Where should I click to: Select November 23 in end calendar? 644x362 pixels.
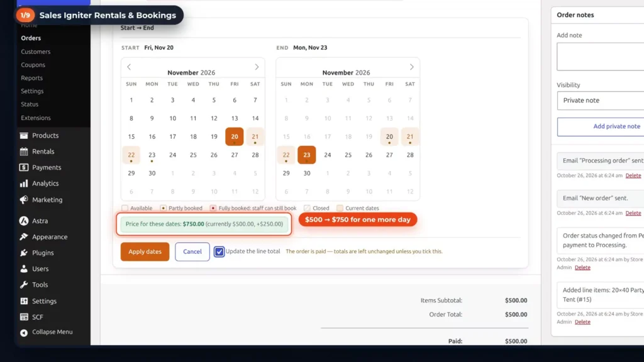pos(307,155)
